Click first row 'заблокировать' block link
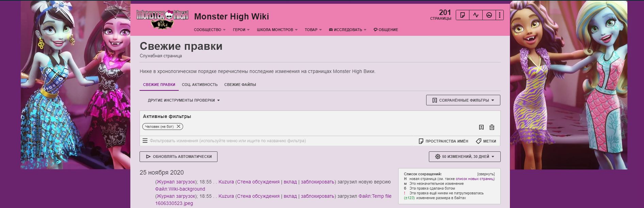644x208 pixels. pos(318,182)
